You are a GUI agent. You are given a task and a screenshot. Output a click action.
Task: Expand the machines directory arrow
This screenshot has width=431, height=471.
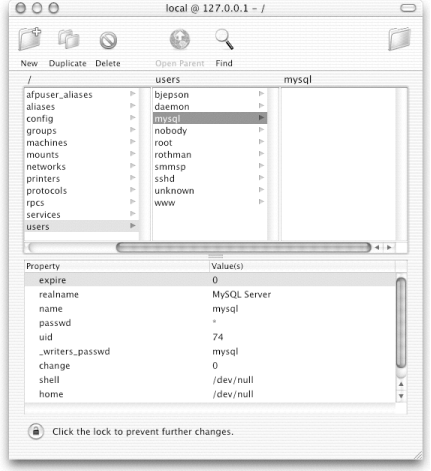(x=133, y=142)
